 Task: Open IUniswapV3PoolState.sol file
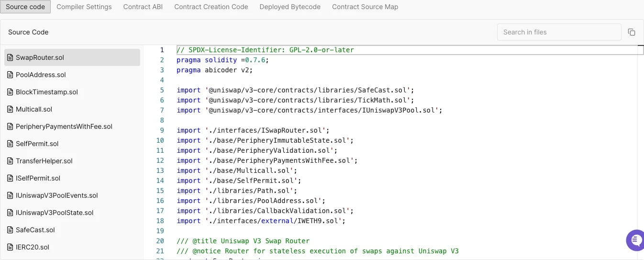[x=72, y=213]
